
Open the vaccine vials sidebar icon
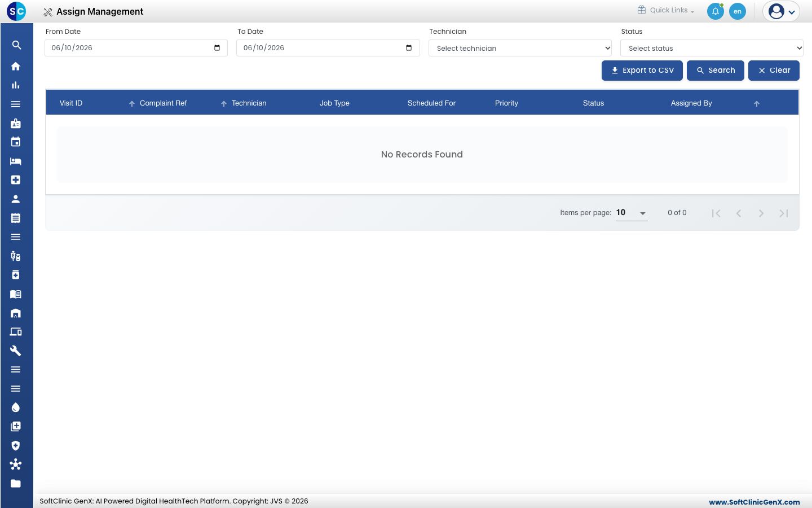click(16, 256)
